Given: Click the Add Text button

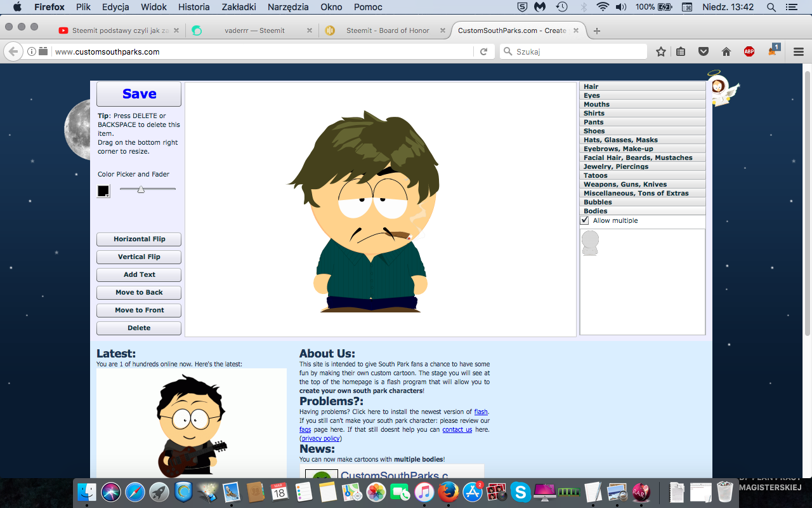Looking at the screenshot, I should (x=139, y=275).
